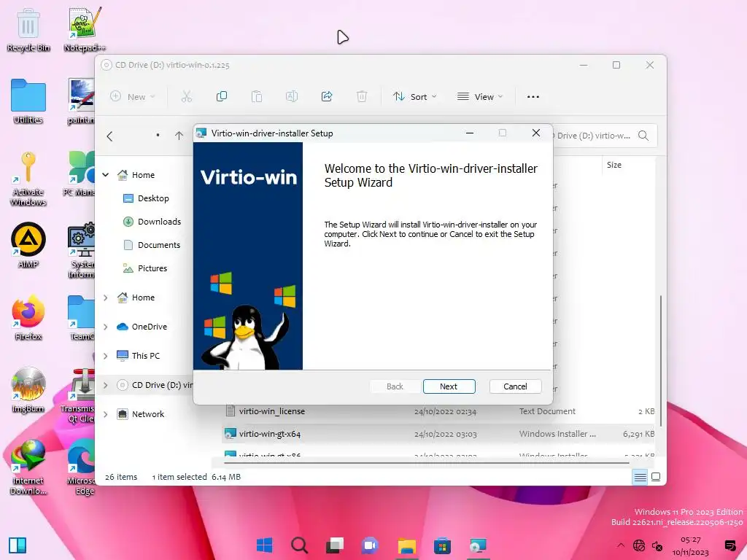The width and height of the screenshot is (747, 560).
Task: Open Notepad++ desktop shortcut
Action: 85,29
